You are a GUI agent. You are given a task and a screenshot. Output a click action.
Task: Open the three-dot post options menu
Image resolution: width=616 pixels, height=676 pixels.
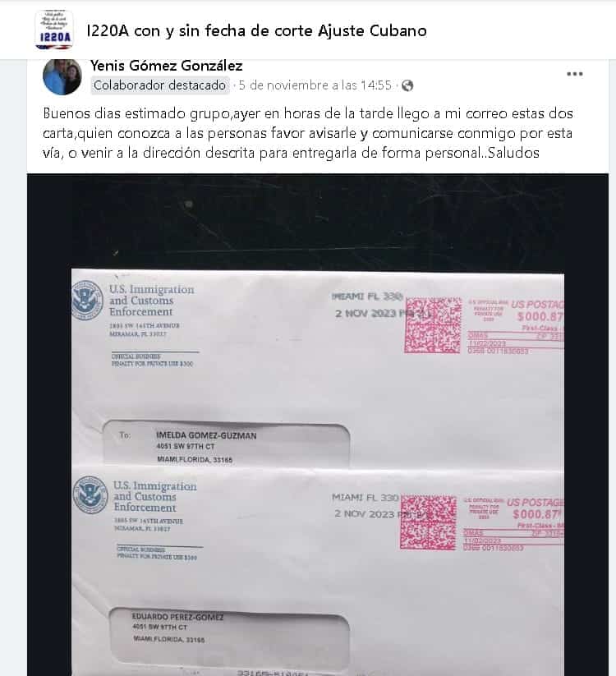[x=575, y=74]
